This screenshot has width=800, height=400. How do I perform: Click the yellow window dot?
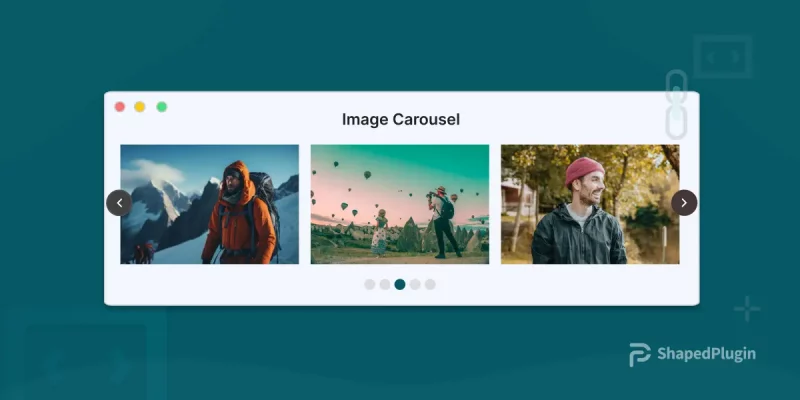(x=140, y=107)
